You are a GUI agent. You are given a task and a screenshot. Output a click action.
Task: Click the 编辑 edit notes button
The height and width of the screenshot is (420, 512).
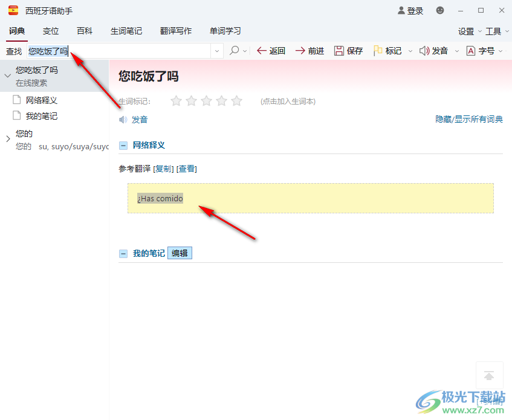(180, 253)
